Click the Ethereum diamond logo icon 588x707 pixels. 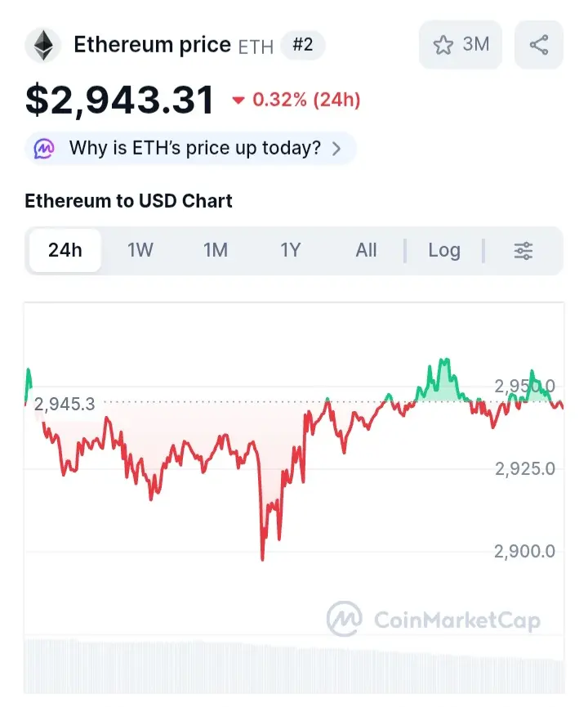pos(43,45)
